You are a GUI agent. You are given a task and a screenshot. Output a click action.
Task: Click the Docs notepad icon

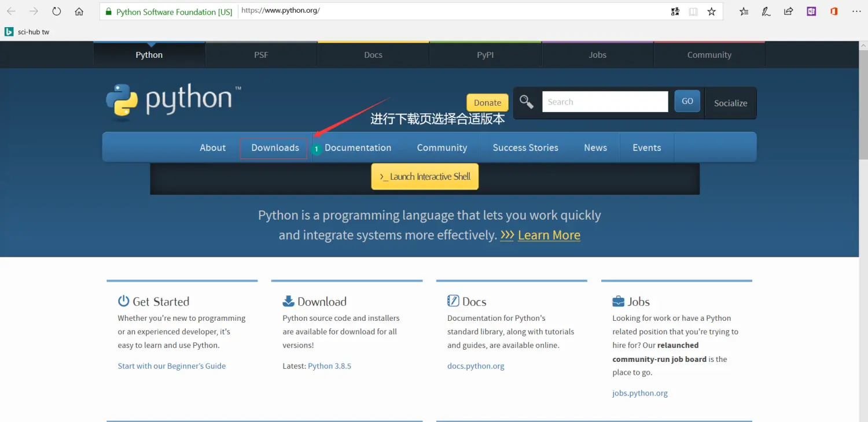(x=453, y=301)
